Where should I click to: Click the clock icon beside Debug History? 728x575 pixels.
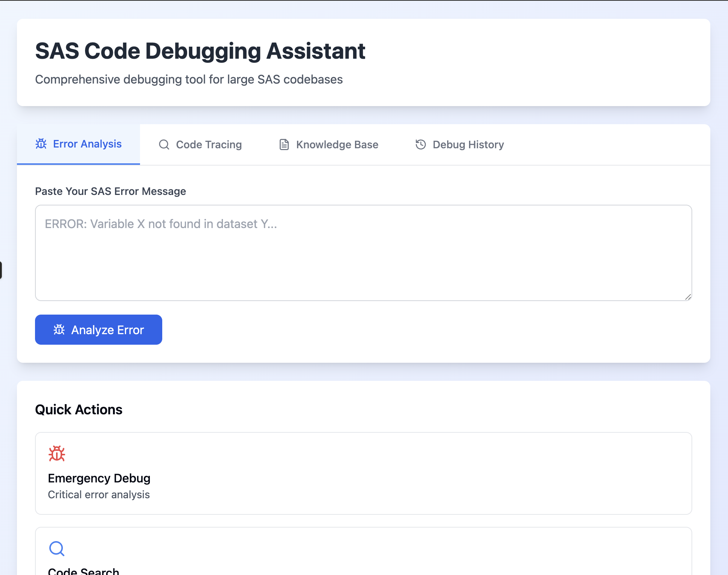[421, 145]
